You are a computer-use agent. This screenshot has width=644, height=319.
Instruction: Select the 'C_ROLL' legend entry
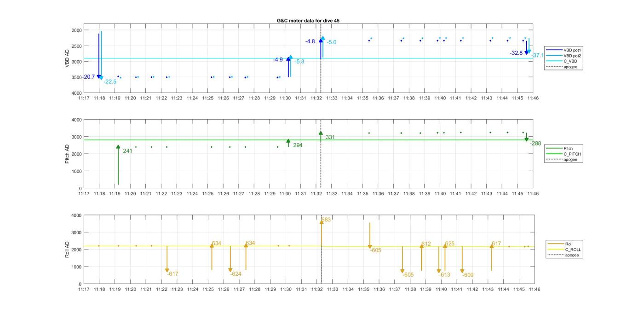tap(564, 249)
